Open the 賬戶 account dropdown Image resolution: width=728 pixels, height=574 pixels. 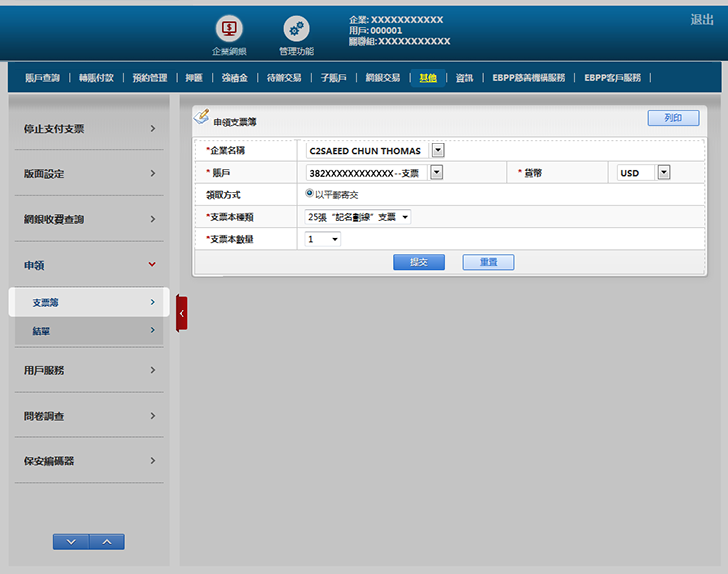[436, 173]
